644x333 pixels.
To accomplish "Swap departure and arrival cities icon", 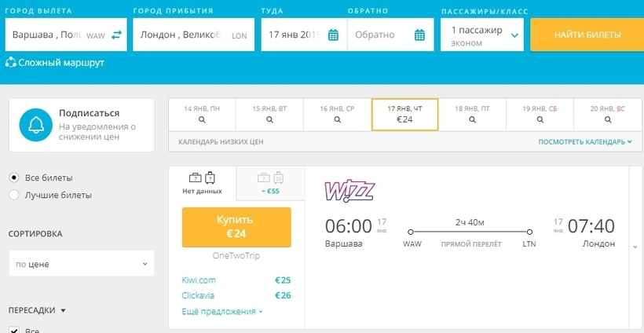I will (117, 35).
